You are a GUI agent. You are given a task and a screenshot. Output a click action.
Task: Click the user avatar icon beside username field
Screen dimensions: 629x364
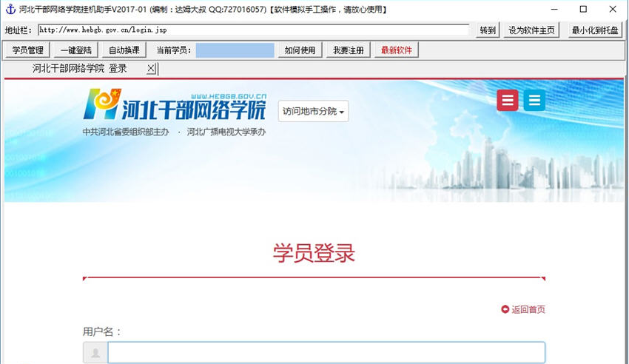click(95, 353)
